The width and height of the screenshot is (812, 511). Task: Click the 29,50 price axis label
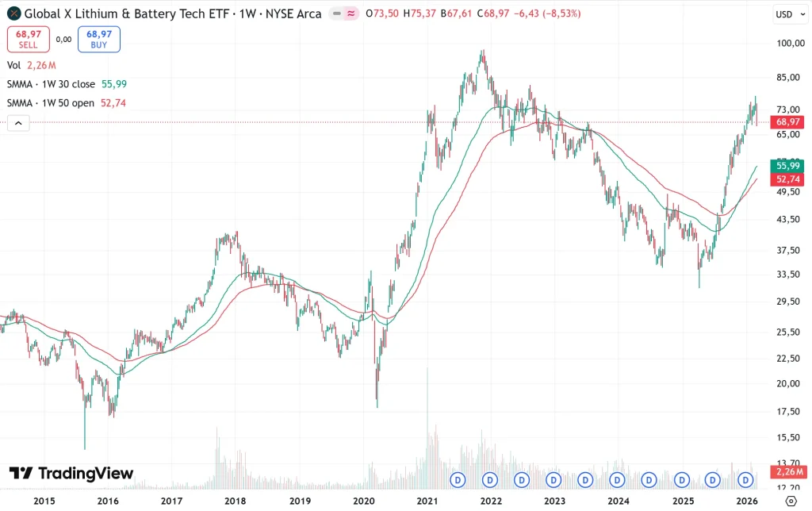click(787, 301)
